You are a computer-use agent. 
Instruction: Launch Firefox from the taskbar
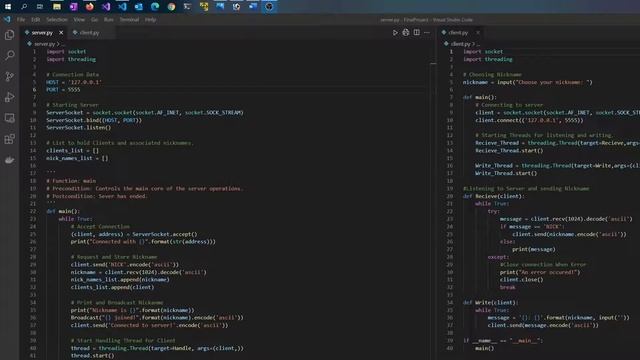(x=90, y=7)
